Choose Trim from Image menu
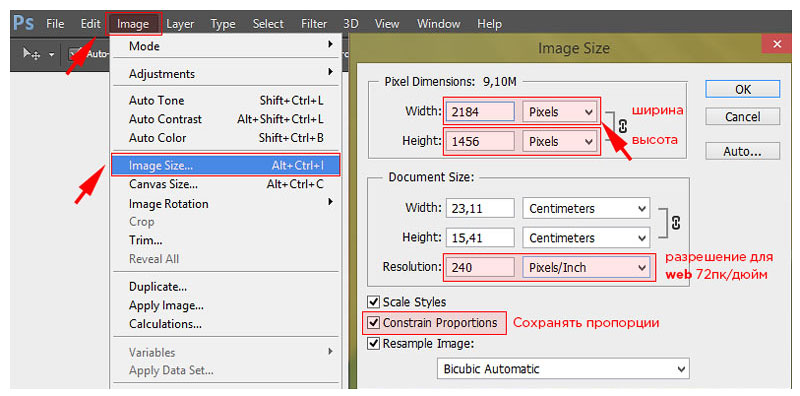This screenshot has height=396, width=800. 226,240
